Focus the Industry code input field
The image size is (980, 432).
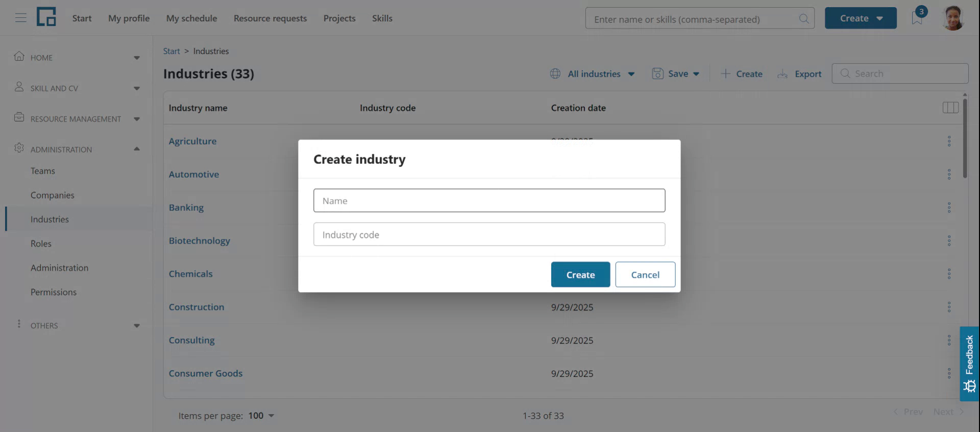point(489,234)
